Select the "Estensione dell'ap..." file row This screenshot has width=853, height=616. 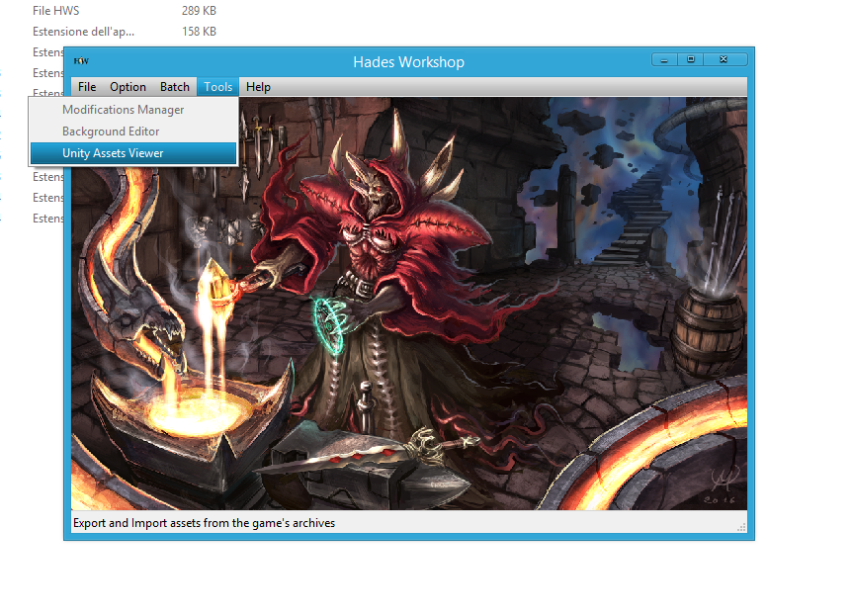[x=124, y=32]
